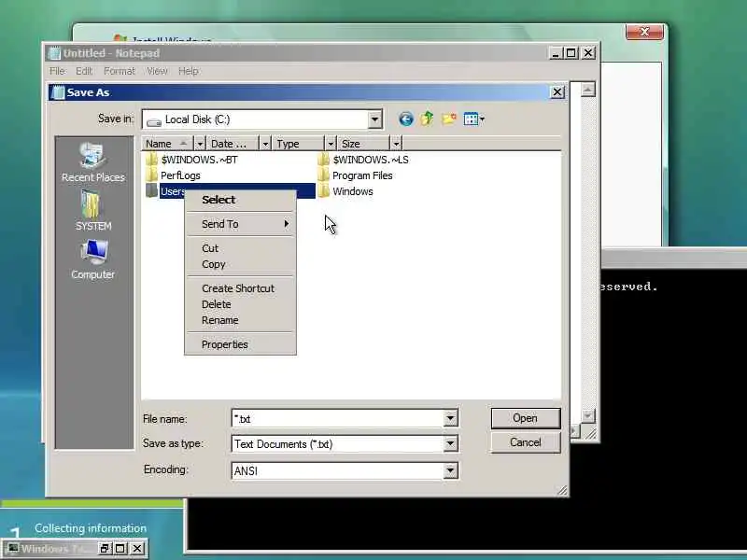The image size is (747, 560).
Task: Open the Send To submenu
Action: pos(240,224)
